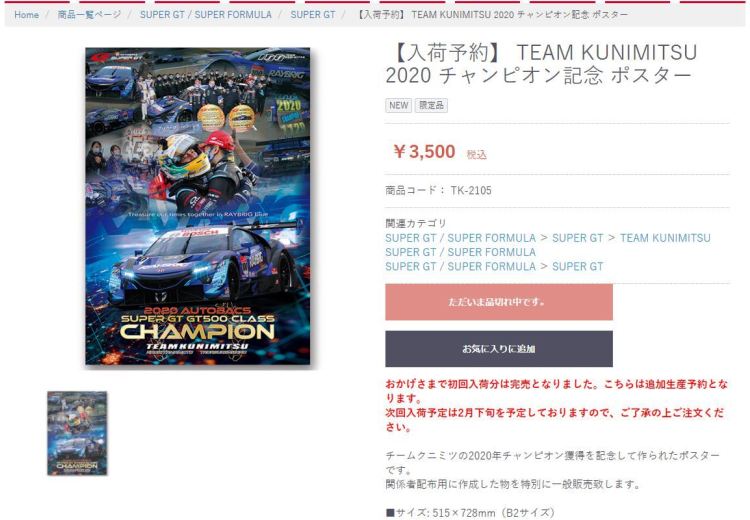Go to Home in the breadcrumb
The width and height of the screenshot is (750, 520).
[26, 15]
